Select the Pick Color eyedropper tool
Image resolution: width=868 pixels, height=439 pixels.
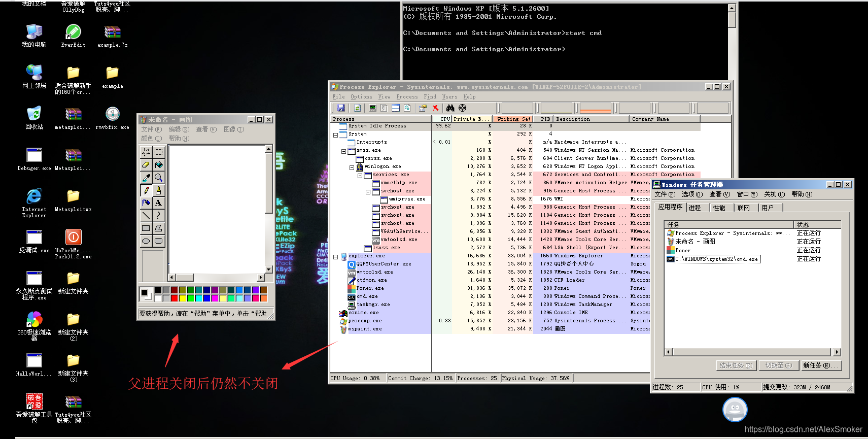146,177
